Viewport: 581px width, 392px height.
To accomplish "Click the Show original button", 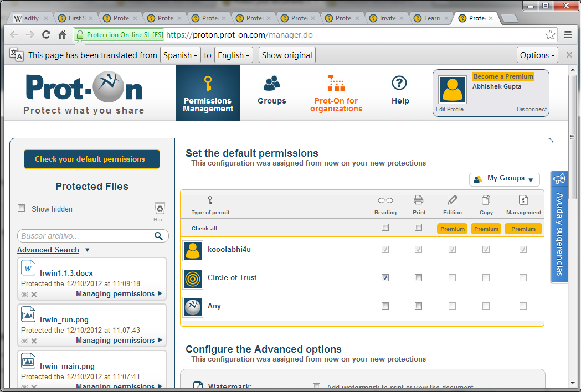I will [x=287, y=55].
